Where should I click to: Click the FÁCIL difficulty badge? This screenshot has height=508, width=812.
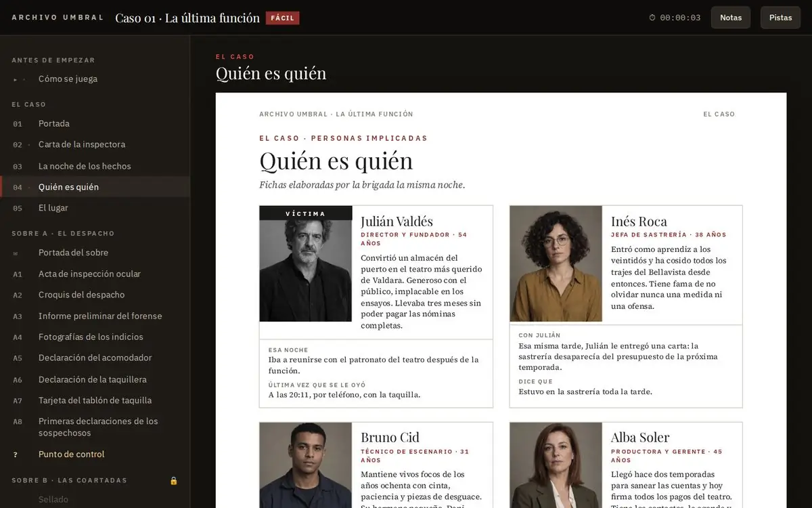282,18
